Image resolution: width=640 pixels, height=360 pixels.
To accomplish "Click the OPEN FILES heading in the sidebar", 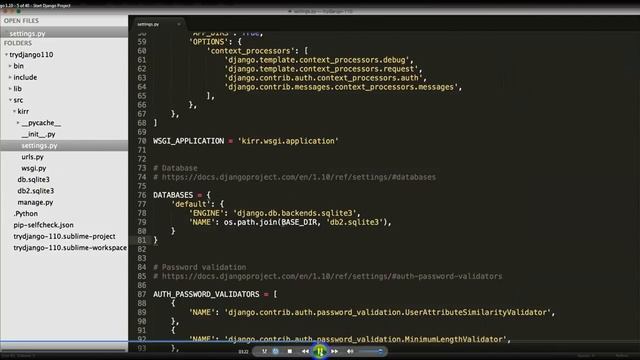I will coord(21,20).
